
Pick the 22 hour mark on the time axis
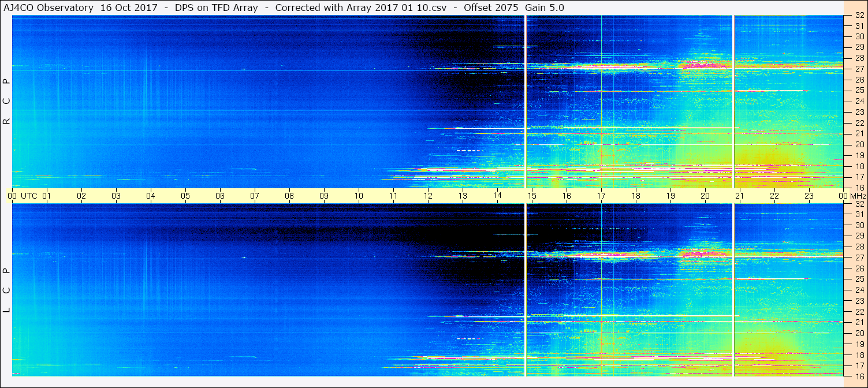(x=774, y=196)
